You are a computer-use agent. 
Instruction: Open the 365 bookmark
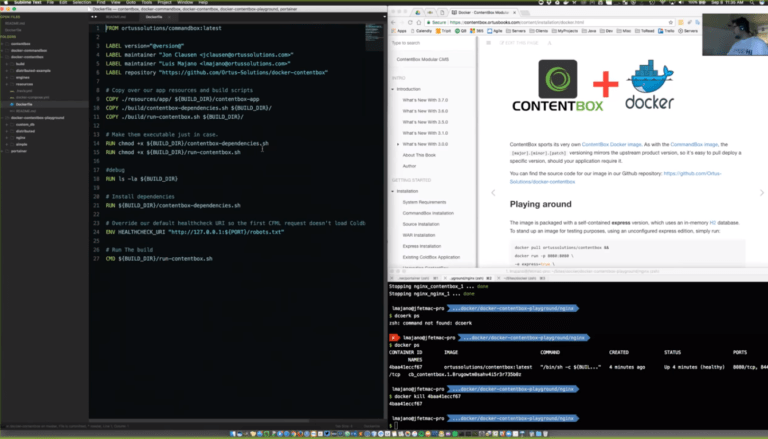[x=477, y=31]
